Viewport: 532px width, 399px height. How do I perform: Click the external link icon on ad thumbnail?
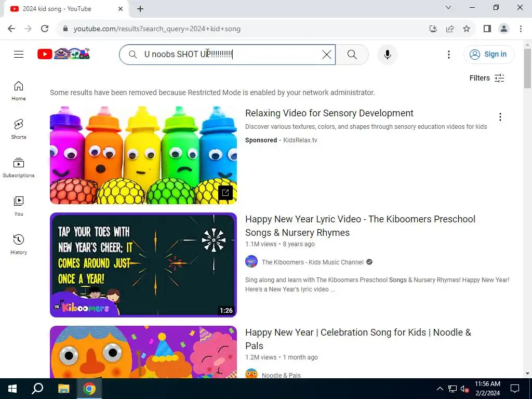coord(225,193)
